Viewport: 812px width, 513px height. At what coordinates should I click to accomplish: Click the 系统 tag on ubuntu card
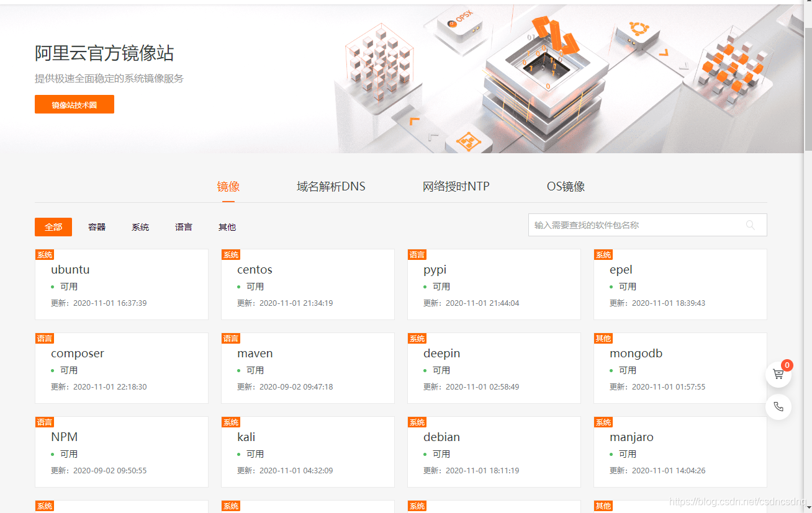coord(45,255)
